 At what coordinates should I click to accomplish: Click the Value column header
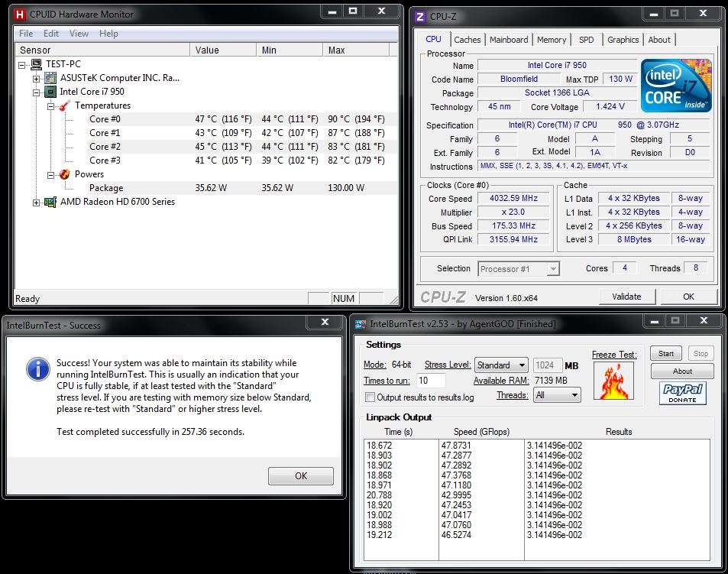click(223, 50)
